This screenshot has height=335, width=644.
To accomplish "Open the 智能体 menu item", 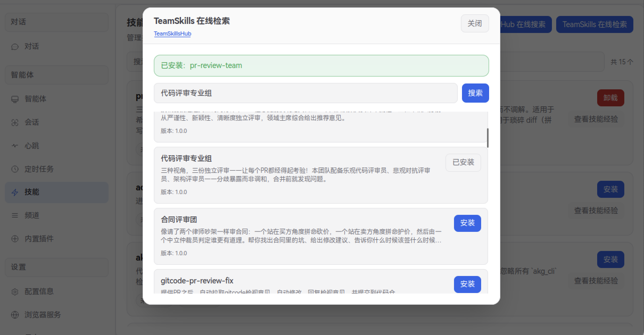I will tap(57, 99).
